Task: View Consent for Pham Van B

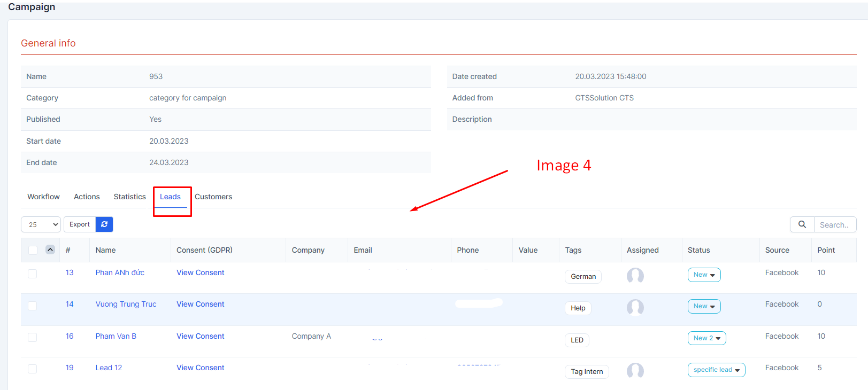Action: tap(200, 336)
